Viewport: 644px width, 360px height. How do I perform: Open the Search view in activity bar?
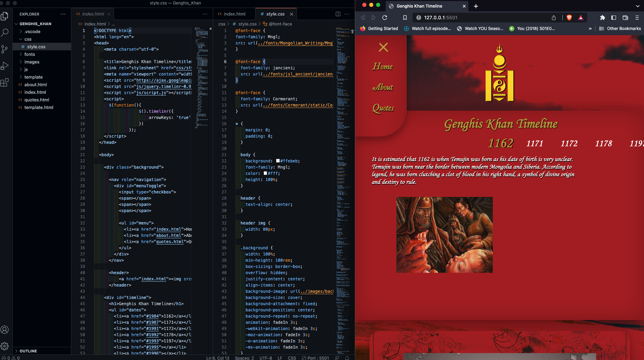[5, 32]
